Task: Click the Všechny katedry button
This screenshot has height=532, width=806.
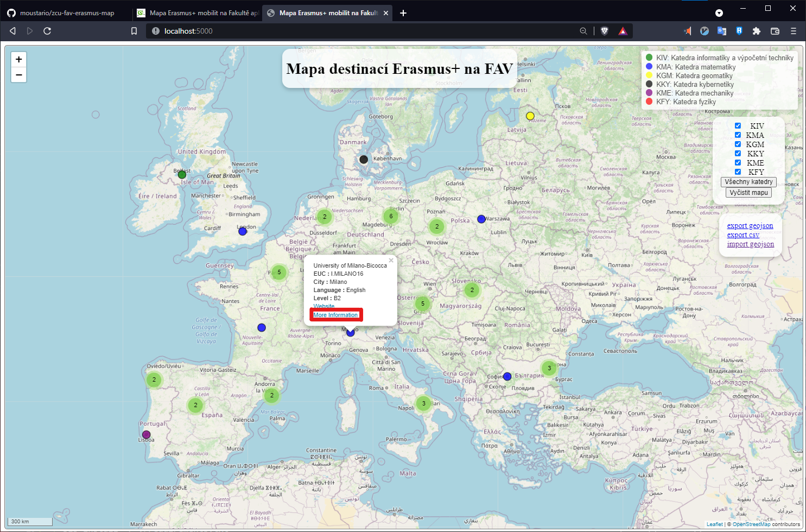Action: 748,182
